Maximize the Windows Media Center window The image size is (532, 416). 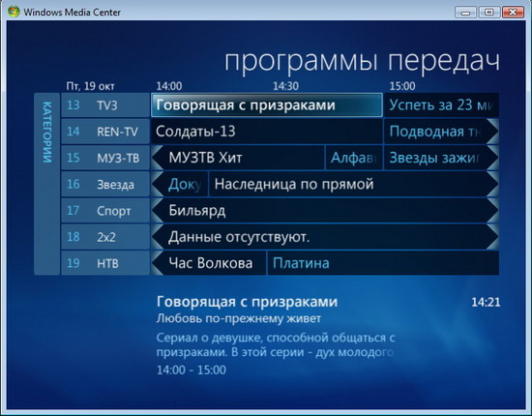(488, 13)
